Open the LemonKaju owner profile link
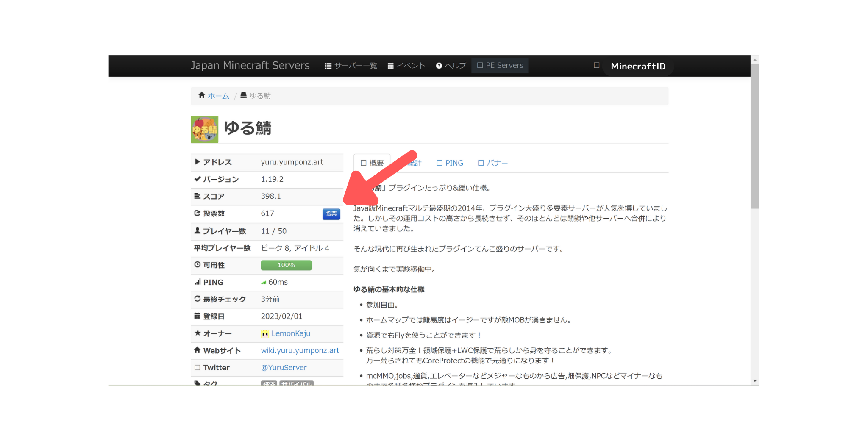 tap(291, 333)
